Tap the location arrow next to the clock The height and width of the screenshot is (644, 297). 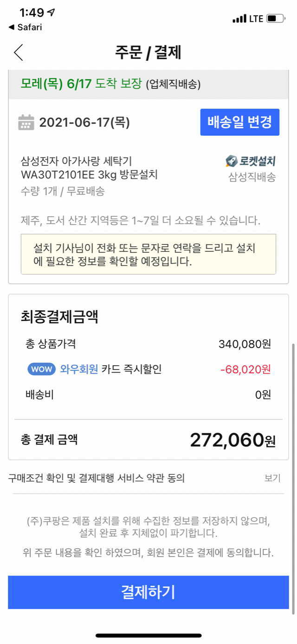point(52,13)
